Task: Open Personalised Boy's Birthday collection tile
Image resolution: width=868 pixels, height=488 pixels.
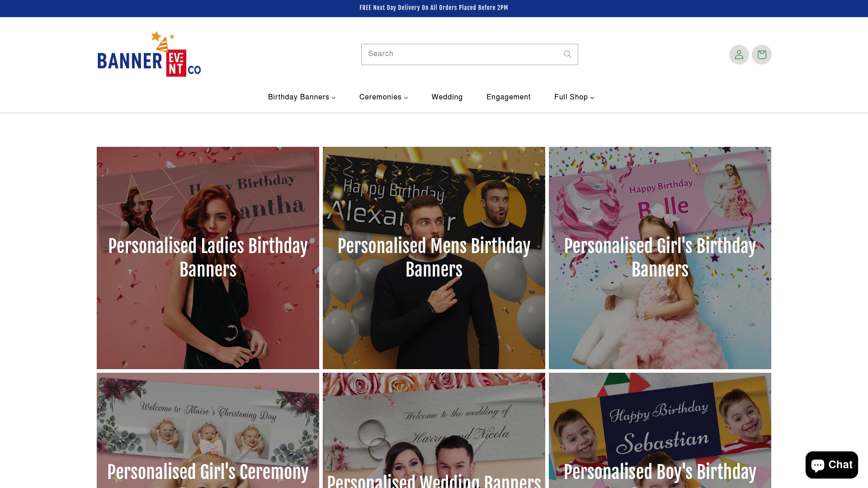Action: coord(660,430)
